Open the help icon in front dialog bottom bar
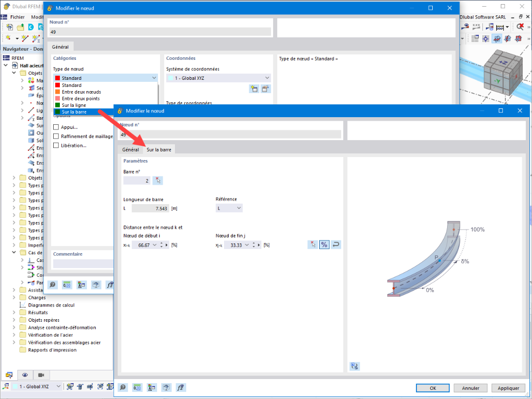This screenshot has width=532, height=399. click(123, 387)
